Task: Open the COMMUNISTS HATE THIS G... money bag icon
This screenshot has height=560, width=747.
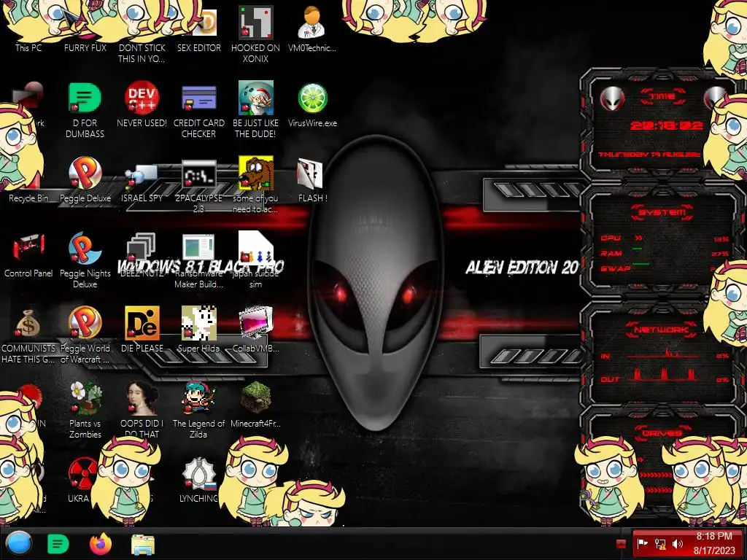Action: click(x=28, y=323)
